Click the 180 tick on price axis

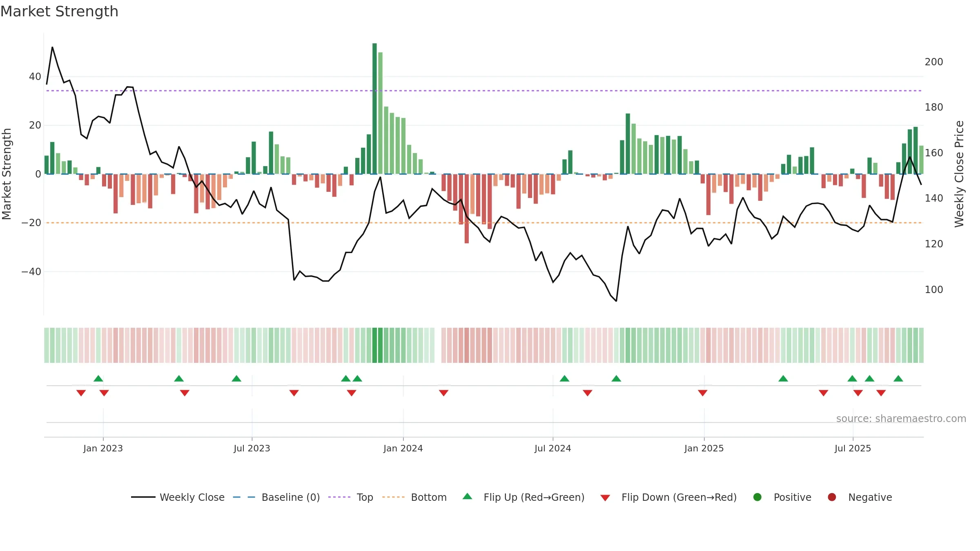coord(934,107)
